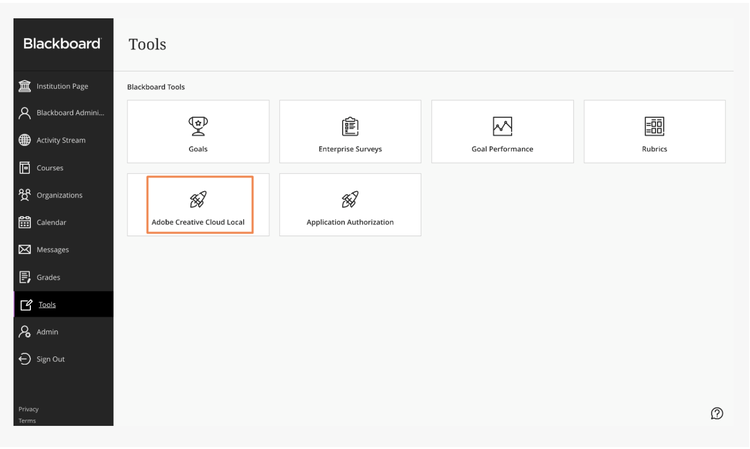Screen dimensions: 750x449
Task: Click the Blackboard logo
Action: [62, 44]
